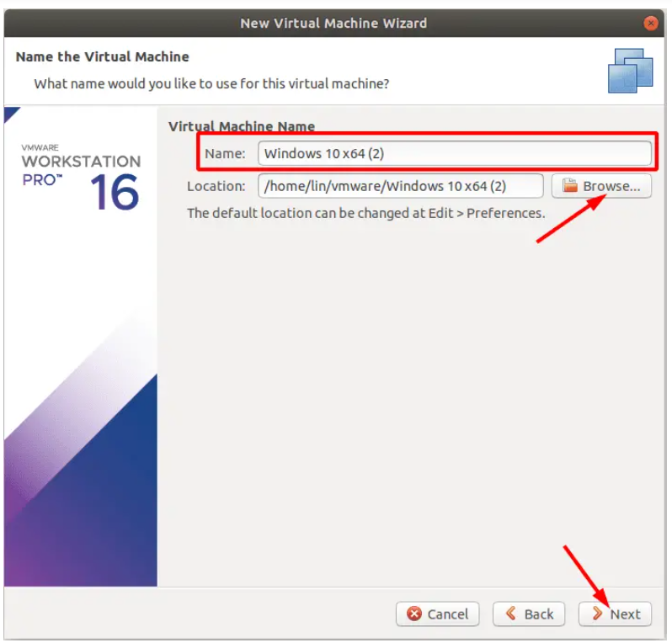
Task: Click the 'Name the Virtual Machine' title
Action: pyautogui.click(x=103, y=56)
